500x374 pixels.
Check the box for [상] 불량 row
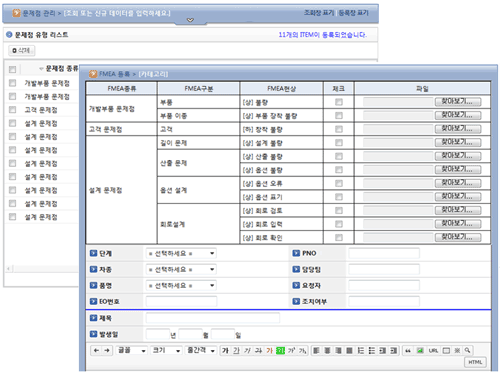[x=339, y=102]
